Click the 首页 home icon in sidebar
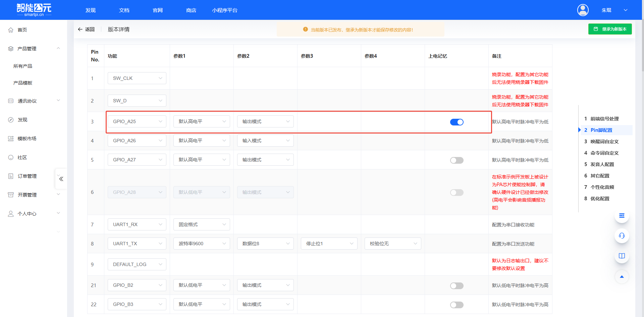The height and width of the screenshot is (317, 644). click(x=10, y=30)
